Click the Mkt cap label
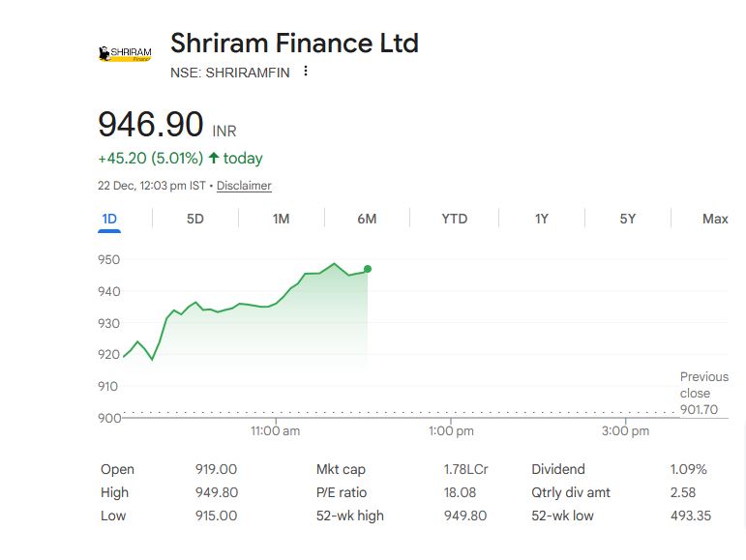The width and height of the screenshot is (746, 560). [x=340, y=469]
